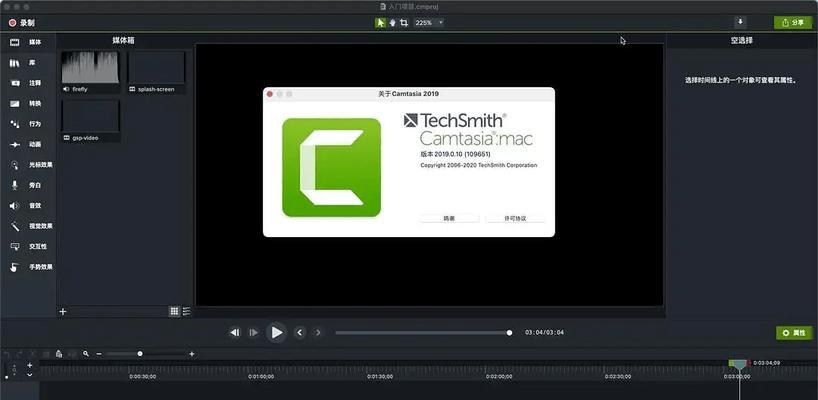
Task: Click the 版本 2019.0.10 version text
Action: (455, 154)
